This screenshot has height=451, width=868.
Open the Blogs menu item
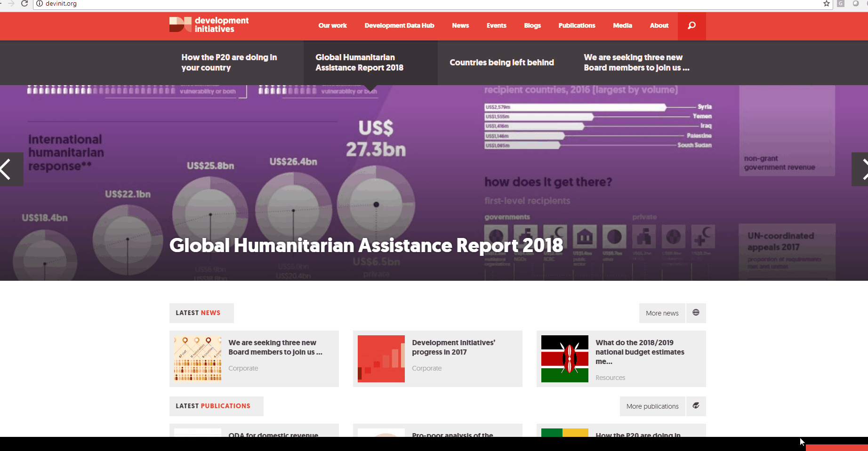pyautogui.click(x=532, y=25)
